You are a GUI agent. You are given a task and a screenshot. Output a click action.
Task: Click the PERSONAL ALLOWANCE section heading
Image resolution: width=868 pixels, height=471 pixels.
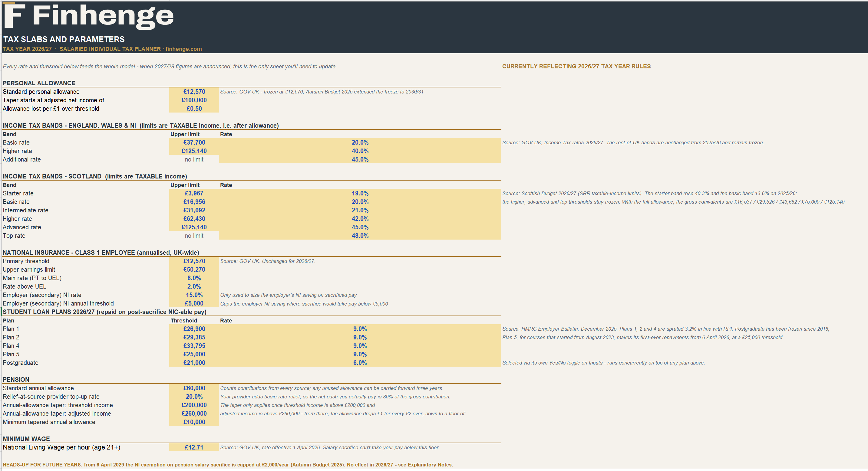[39, 83]
